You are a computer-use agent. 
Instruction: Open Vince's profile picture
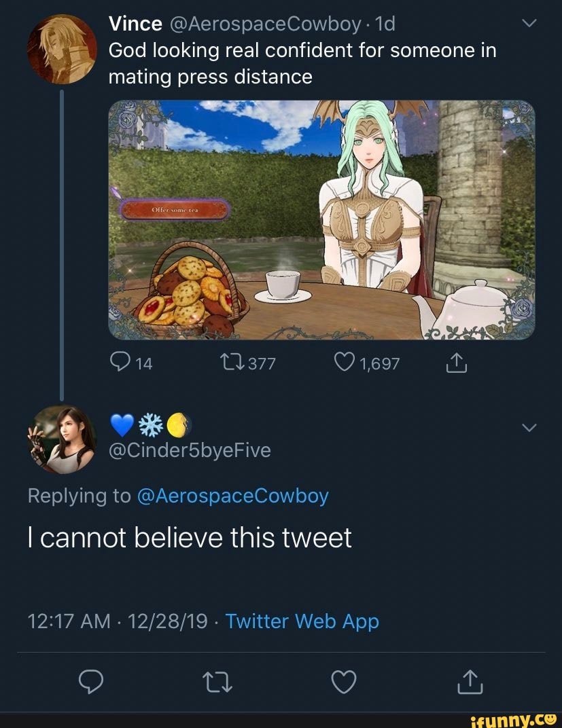[60, 48]
